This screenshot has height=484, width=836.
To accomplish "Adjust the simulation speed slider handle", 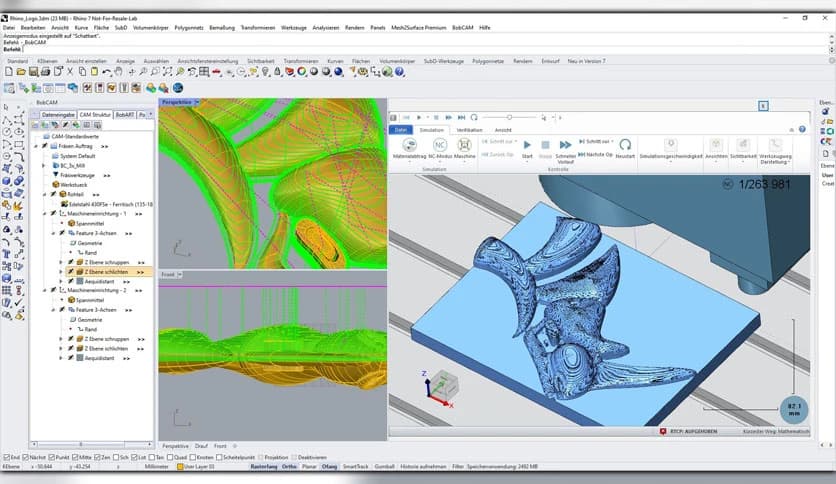I will pos(509,117).
